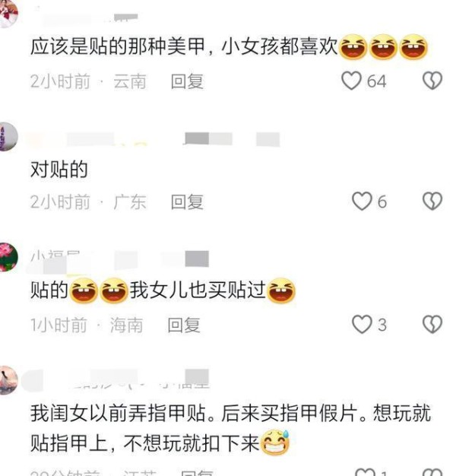This screenshot has width=456, height=476.
Task: Open the fourth commenter's avatar
Action: 8,380
